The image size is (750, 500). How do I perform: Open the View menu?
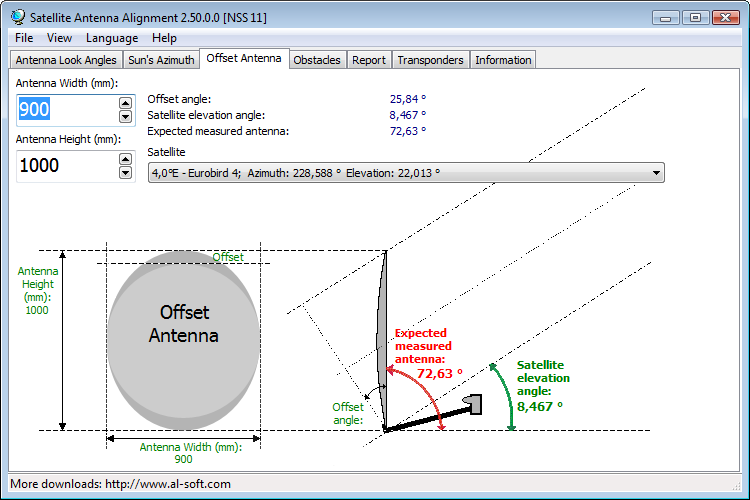[x=59, y=38]
